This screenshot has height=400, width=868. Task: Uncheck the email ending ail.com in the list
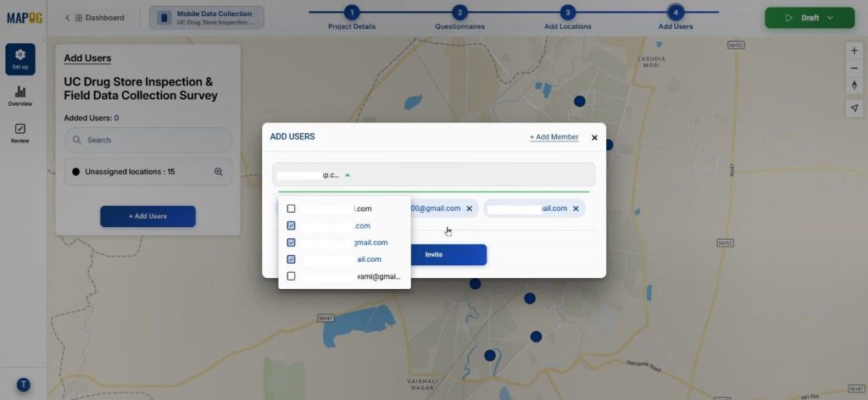292,259
